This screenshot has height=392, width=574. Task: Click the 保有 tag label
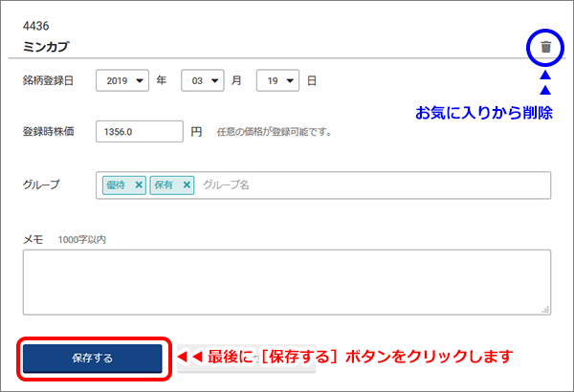click(164, 185)
